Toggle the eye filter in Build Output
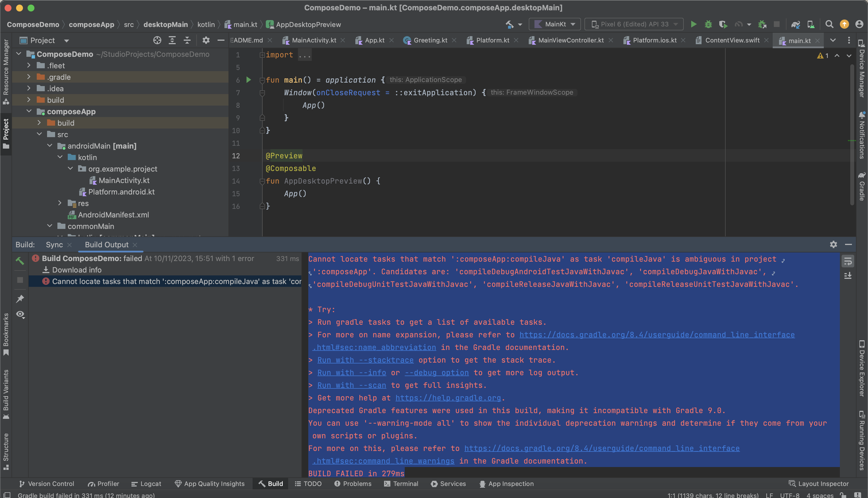 click(x=20, y=314)
